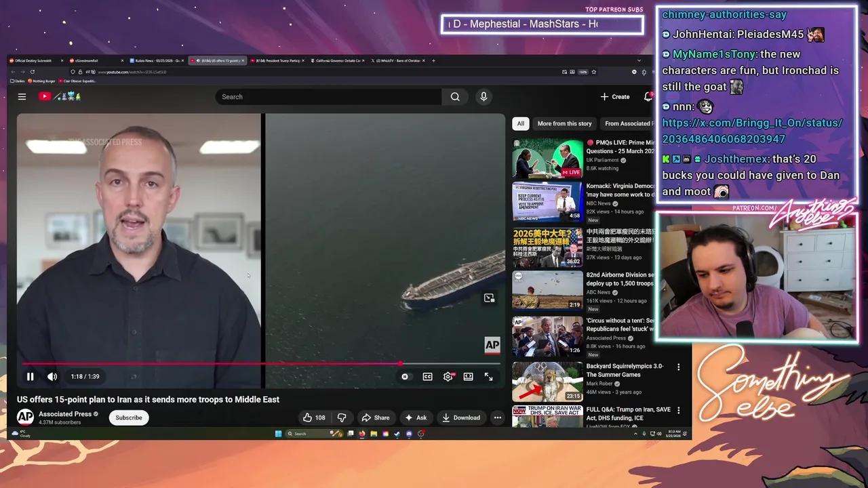Pause the YouTube video

pyautogui.click(x=30, y=377)
